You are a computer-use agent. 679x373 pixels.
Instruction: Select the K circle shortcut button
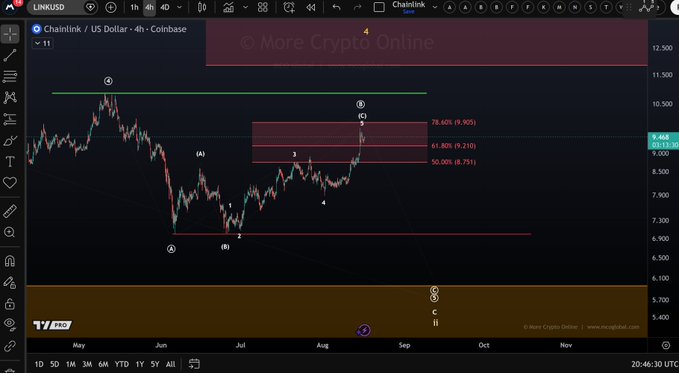pyautogui.click(x=543, y=7)
